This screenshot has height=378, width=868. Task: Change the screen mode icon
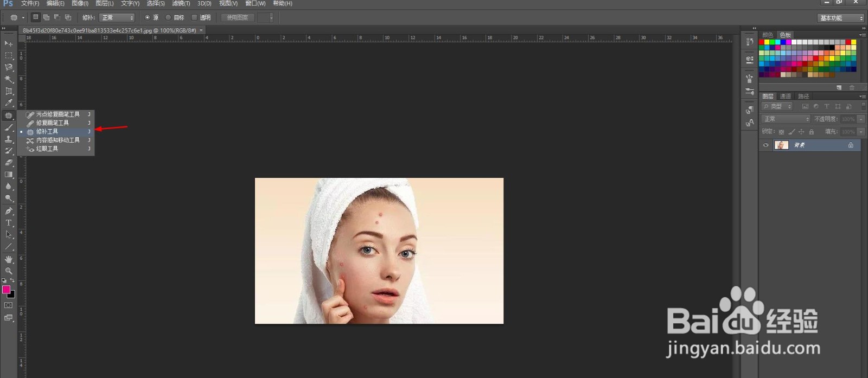point(8,318)
